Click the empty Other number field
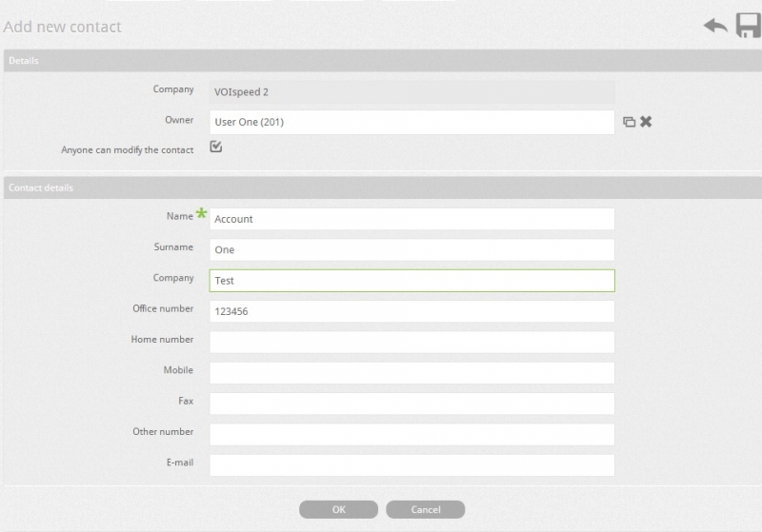 pyautogui.click(x=412, y=434)
